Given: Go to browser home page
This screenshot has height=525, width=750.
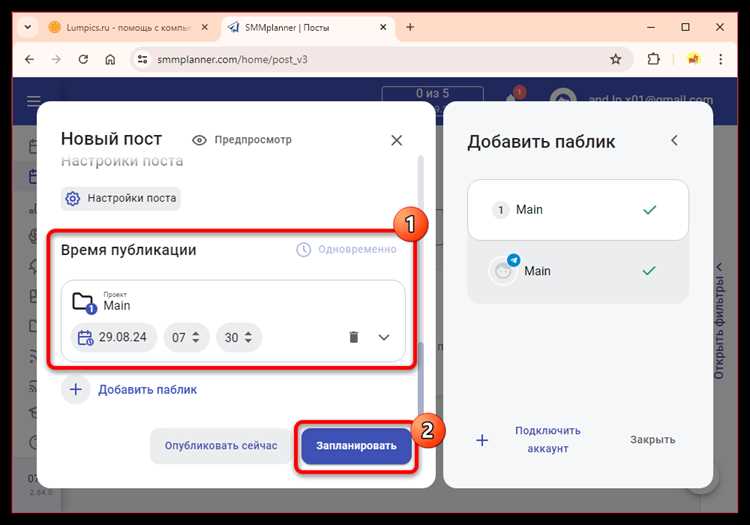Looking at the screenshot, I should pos(110,59).
